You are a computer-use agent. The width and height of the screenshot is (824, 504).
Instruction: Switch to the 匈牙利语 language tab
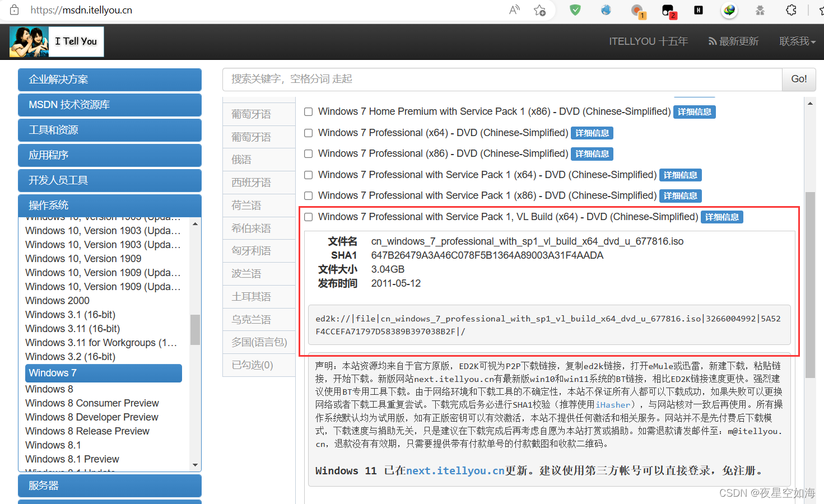[259, 251]
